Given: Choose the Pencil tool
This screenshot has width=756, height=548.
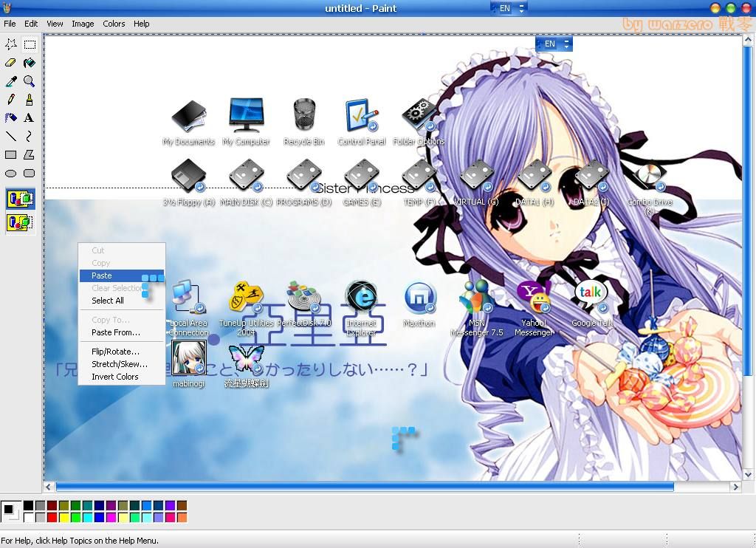Looking at the screenshot, I should click(10, 100).
